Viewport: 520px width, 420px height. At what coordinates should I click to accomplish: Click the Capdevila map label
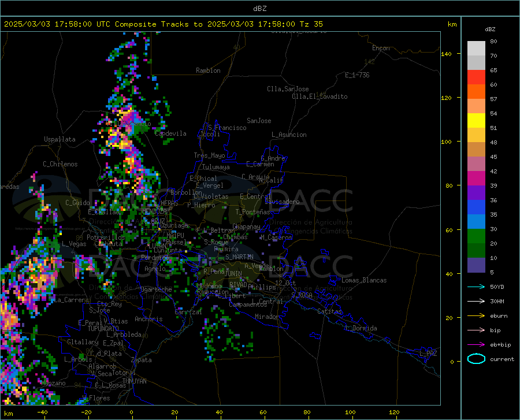(x=170, y=133)
